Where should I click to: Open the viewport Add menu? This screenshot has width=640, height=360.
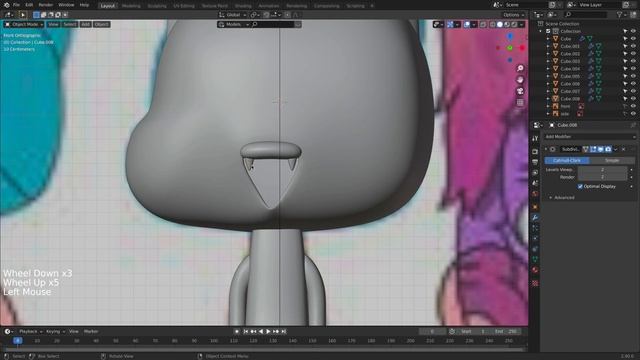[x=85, y=24]
